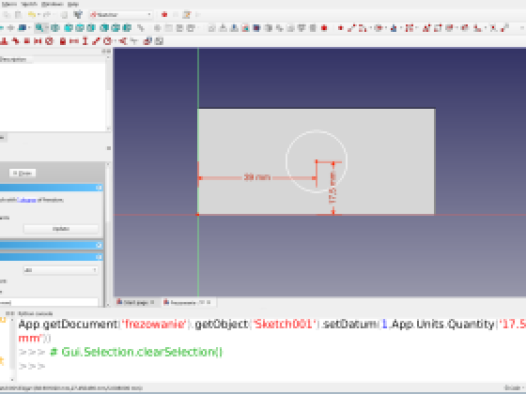The height and width of the screenshot is (394, 526).
Task: Click the constraints list input field
Action: tap(49, 302)
